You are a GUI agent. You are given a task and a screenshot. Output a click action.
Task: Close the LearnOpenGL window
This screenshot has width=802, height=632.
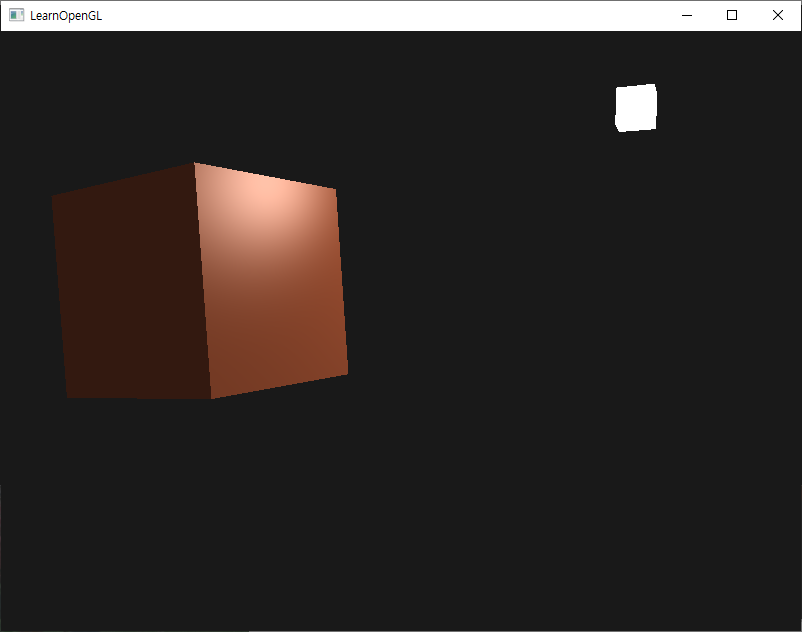tap(777, 15)
